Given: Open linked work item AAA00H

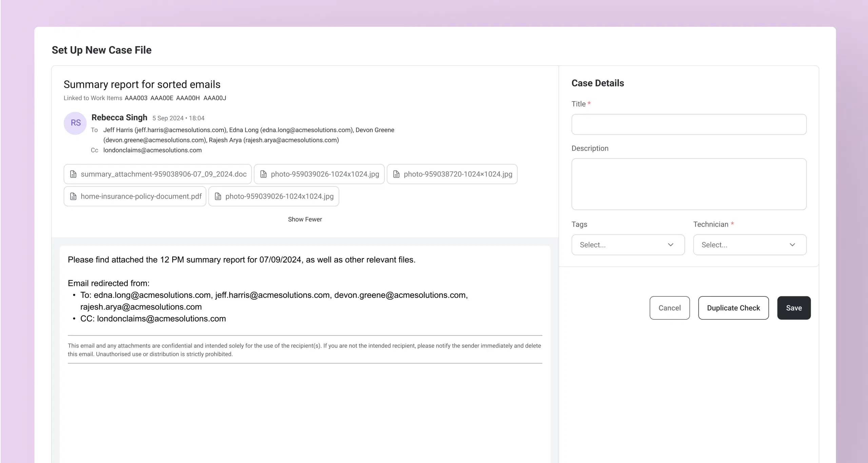Looking at the screenshot, I should [x=188, y=98].
